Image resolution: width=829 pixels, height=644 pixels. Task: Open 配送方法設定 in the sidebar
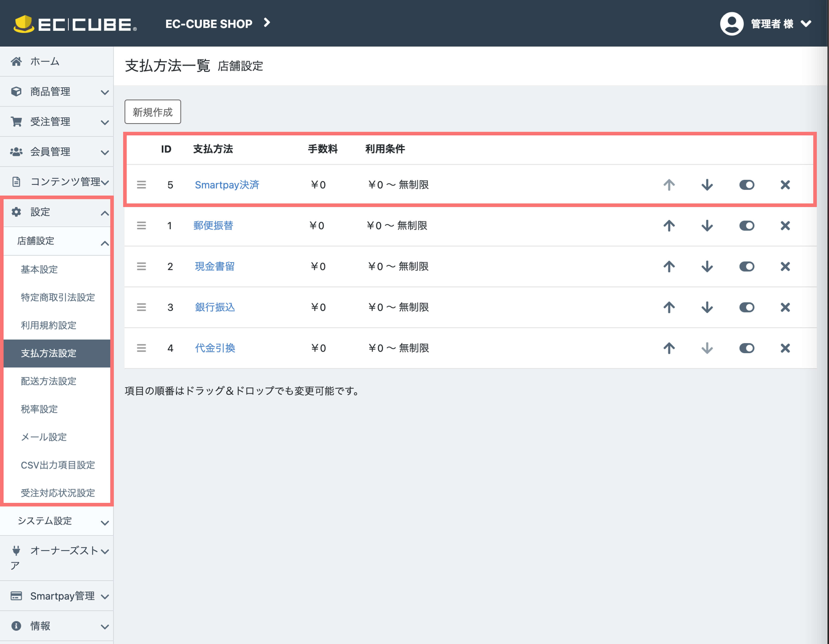[49, 381]
